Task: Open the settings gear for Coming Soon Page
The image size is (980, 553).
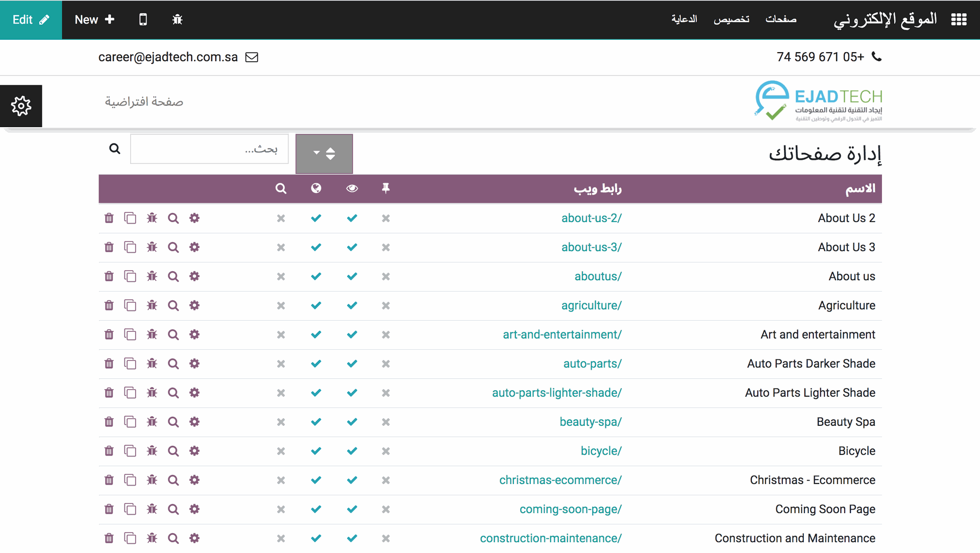Action: point(194,510)
